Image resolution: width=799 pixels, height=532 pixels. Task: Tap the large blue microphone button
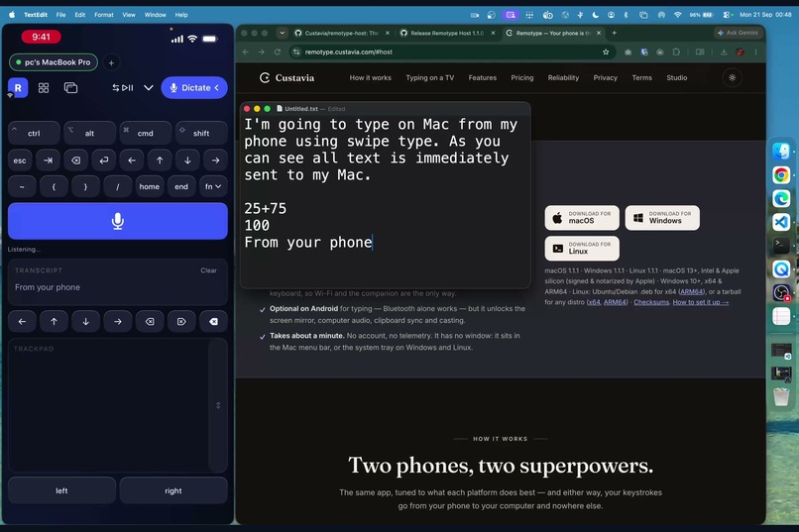click(118, 221)
